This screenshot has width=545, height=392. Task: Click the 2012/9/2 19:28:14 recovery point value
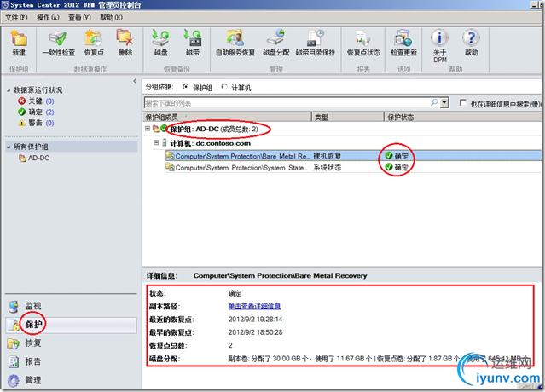click(x=256, y=319)
